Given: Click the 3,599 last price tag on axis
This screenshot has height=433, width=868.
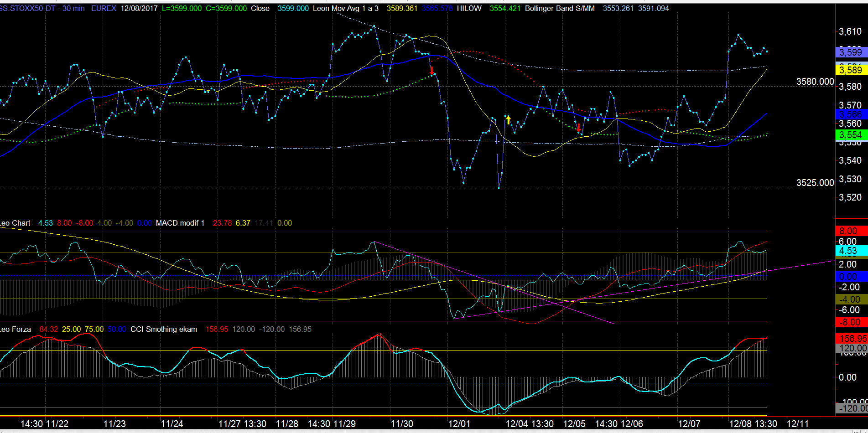Looking at the screenshot, I should [x=851, y=52].
